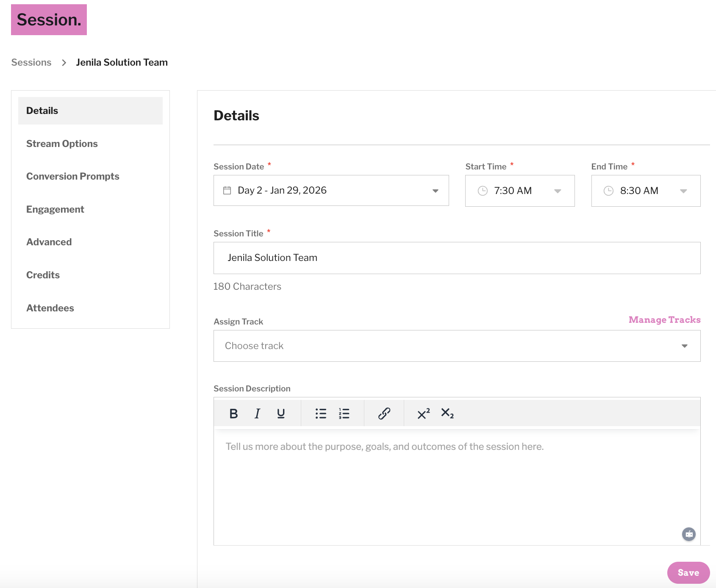Screen dimensions: 716x588
Task: Click the clock icon in Start Time
Action: pyautogui.click(x=483, y=191)
